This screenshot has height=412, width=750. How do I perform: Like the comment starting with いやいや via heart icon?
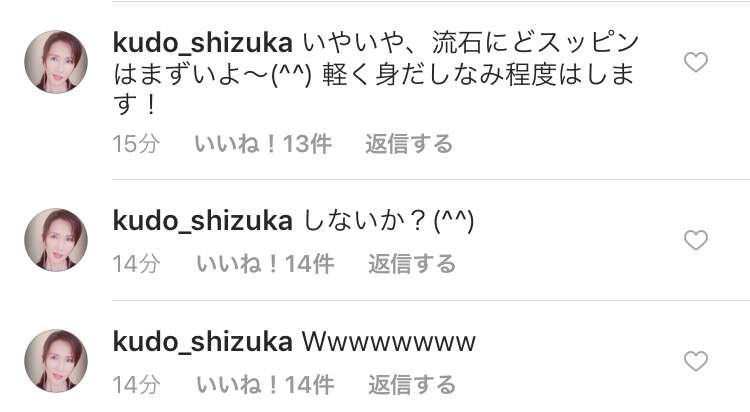coord(695,62)
